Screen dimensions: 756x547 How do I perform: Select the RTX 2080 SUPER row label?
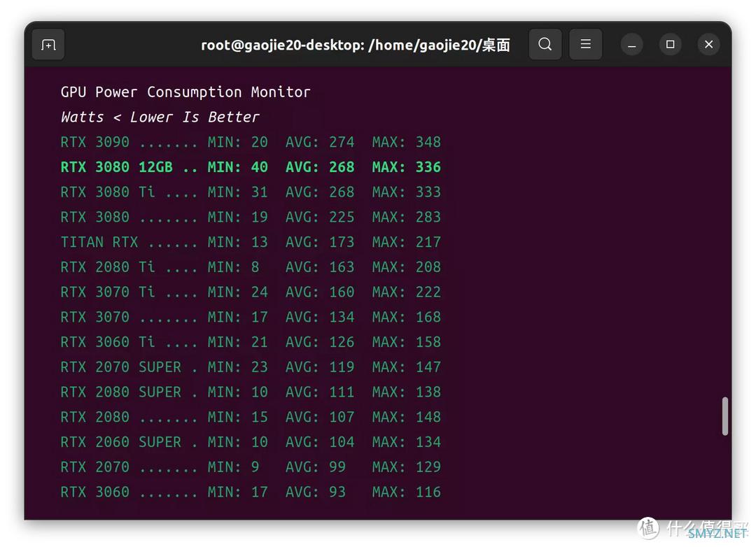(121, 392)
